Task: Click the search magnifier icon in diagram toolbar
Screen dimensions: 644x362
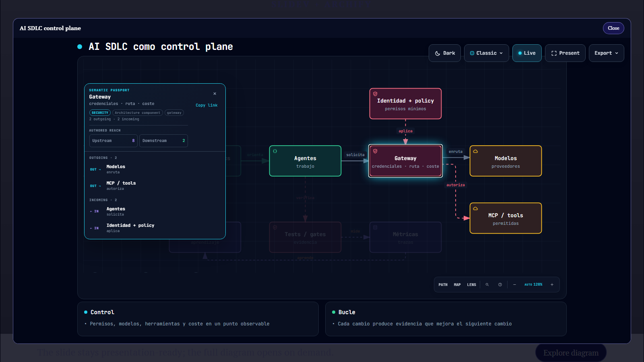Action: click(487, 285)
